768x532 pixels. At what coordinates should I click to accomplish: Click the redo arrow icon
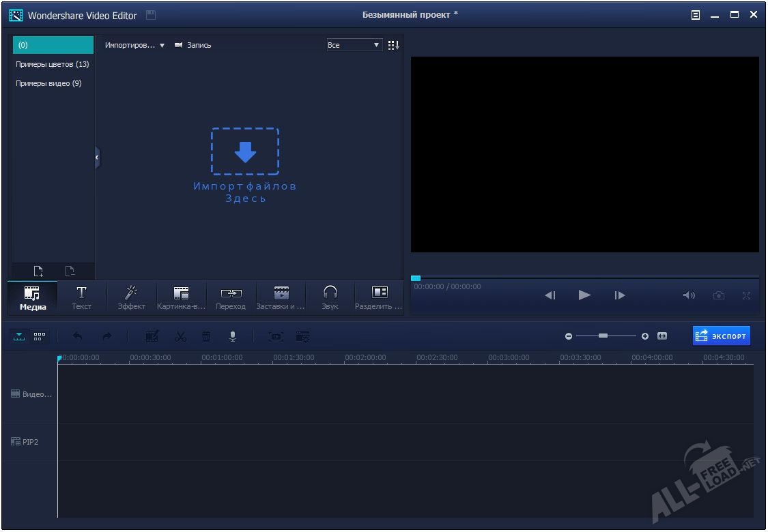(x=106, y=336)
